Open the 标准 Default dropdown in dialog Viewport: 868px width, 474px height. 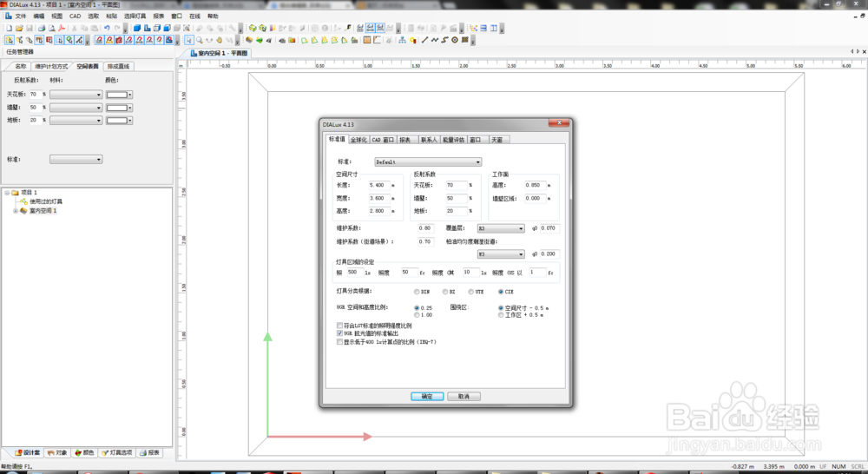(x=428, y=162)
